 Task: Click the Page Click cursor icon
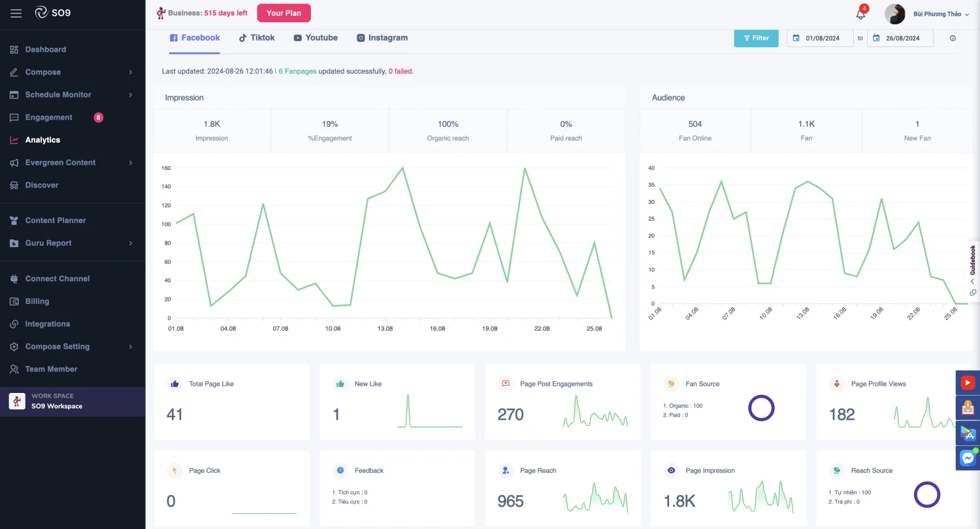175,470
